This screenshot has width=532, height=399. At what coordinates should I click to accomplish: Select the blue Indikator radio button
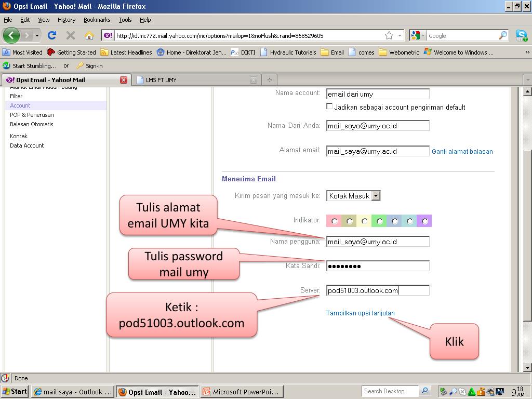395,221
